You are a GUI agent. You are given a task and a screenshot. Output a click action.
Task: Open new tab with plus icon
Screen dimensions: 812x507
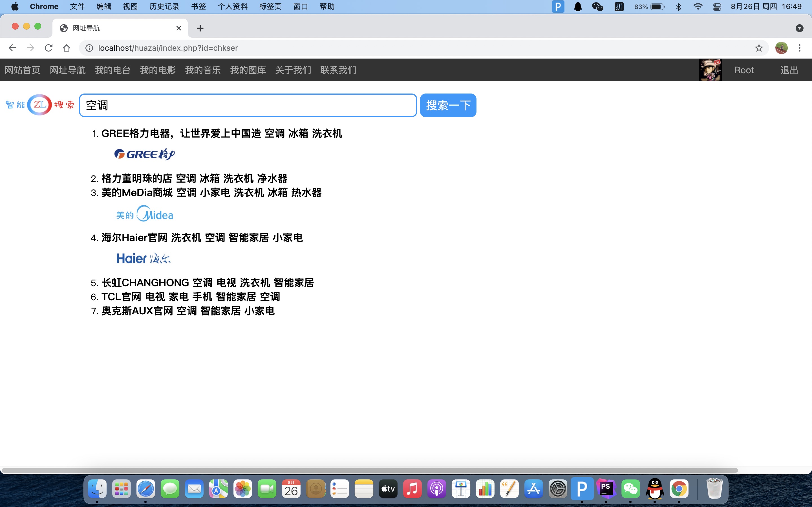200,28
